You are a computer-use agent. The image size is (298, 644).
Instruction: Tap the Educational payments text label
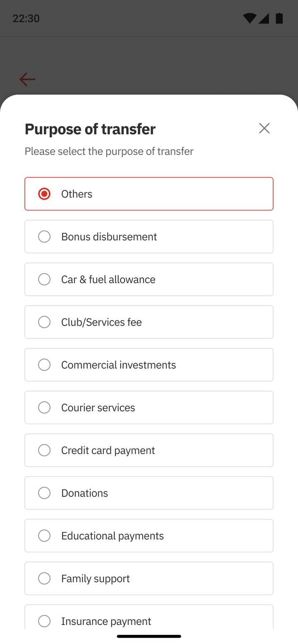click(x=113, y=536)
